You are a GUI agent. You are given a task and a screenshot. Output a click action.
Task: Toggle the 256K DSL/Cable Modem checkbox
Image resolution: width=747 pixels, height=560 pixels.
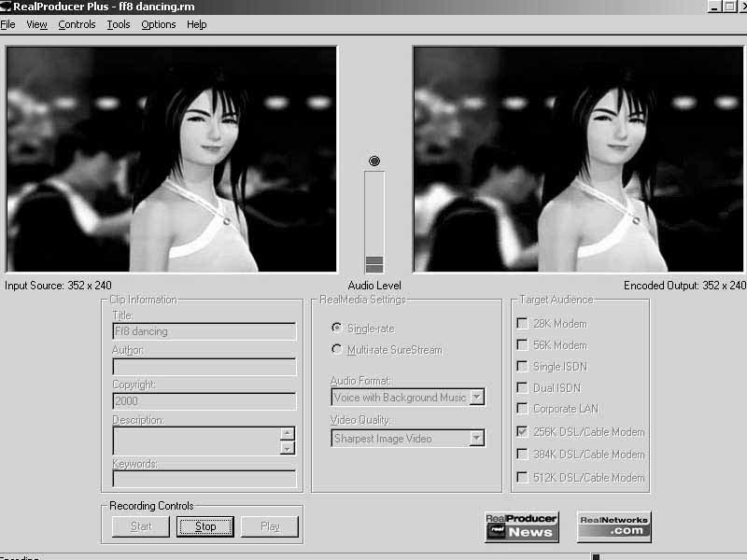pos(522,432)
